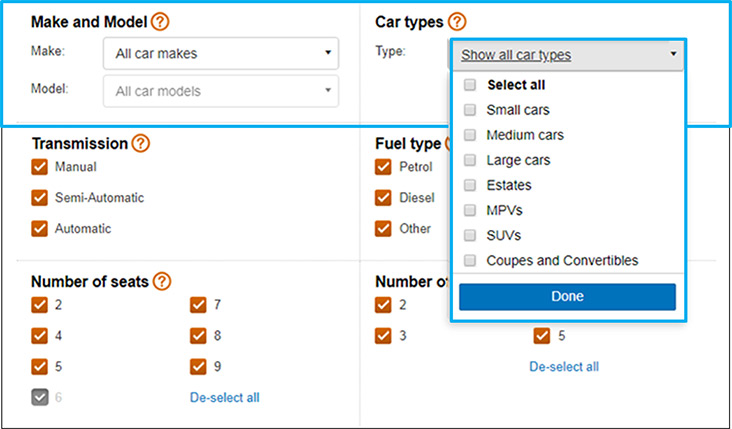Open the Car types help icon
This screenshot has width=732, height=429.
pyautogui.click(x=457, y=21)
